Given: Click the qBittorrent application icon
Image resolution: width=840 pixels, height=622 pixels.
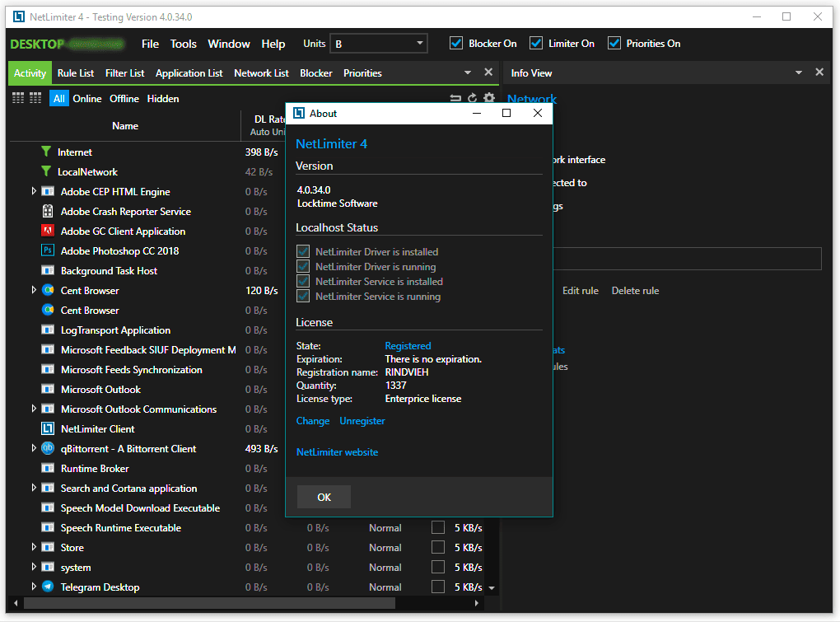Looking at the screenshot, I should (x=48, y=449).
